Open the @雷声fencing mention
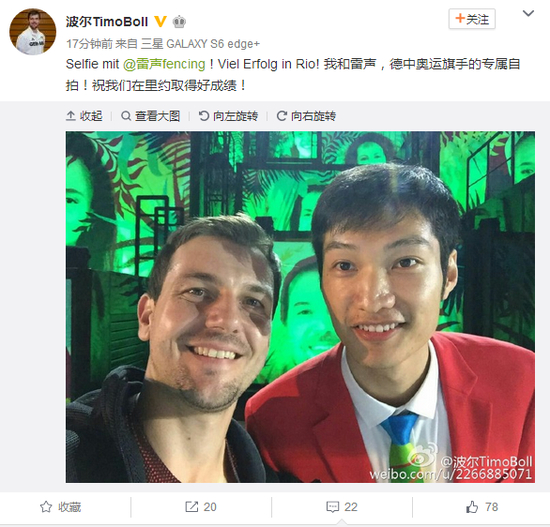The height and width of the screenshot is (527, 550). (164, 64)
